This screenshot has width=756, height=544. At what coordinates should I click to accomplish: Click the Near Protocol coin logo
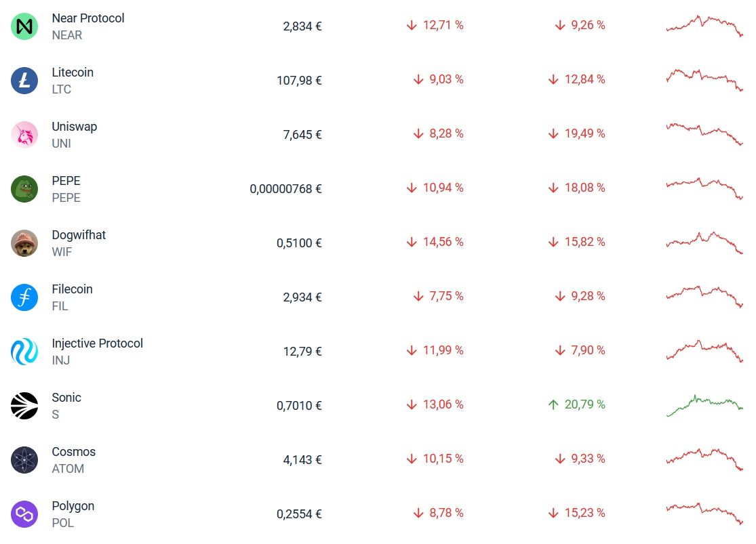click(24, 26)
